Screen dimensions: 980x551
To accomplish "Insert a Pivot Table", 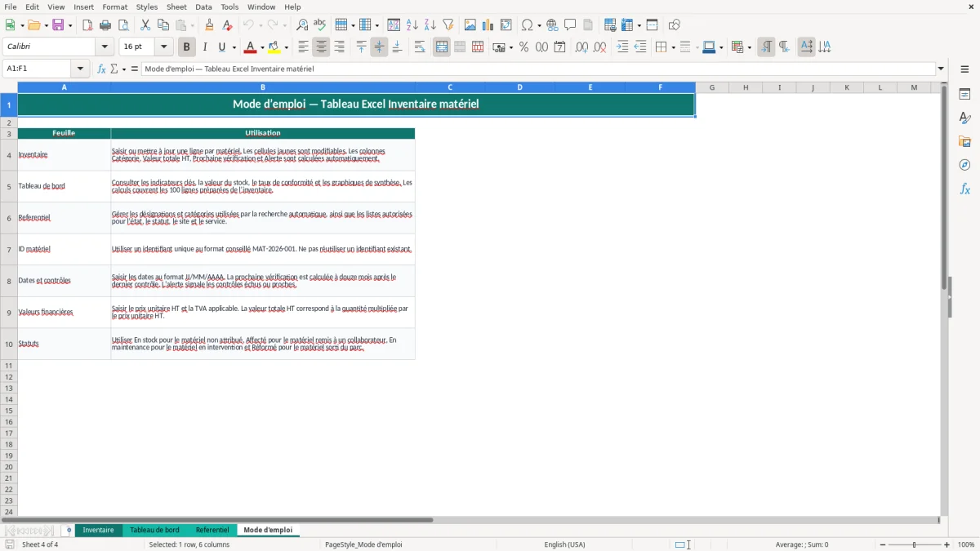I will [506, 25].
